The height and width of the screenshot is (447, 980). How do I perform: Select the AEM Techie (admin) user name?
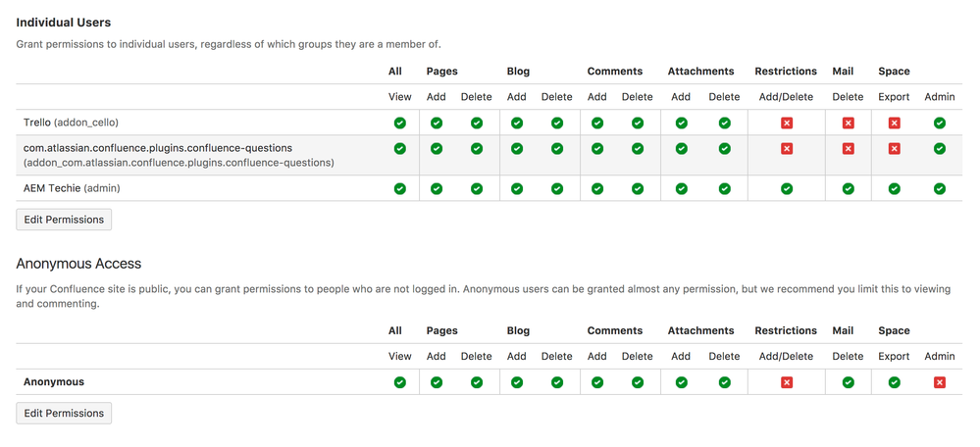[71, 188]
